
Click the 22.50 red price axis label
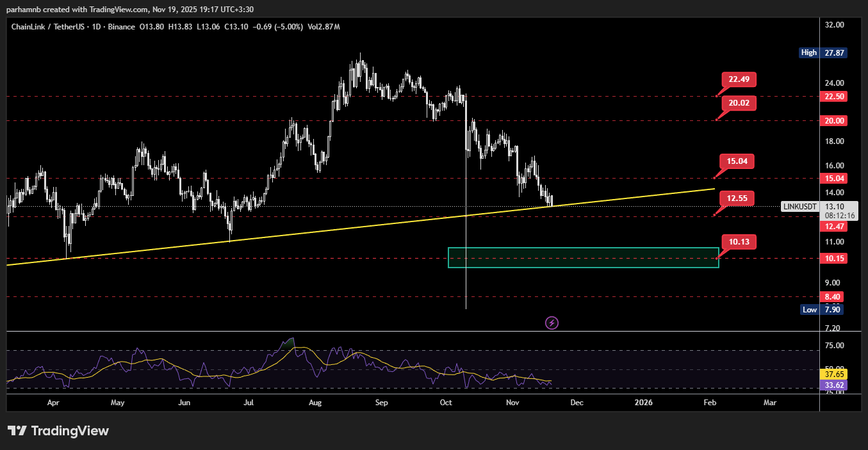pyautogui.click(x=833, y=97)
